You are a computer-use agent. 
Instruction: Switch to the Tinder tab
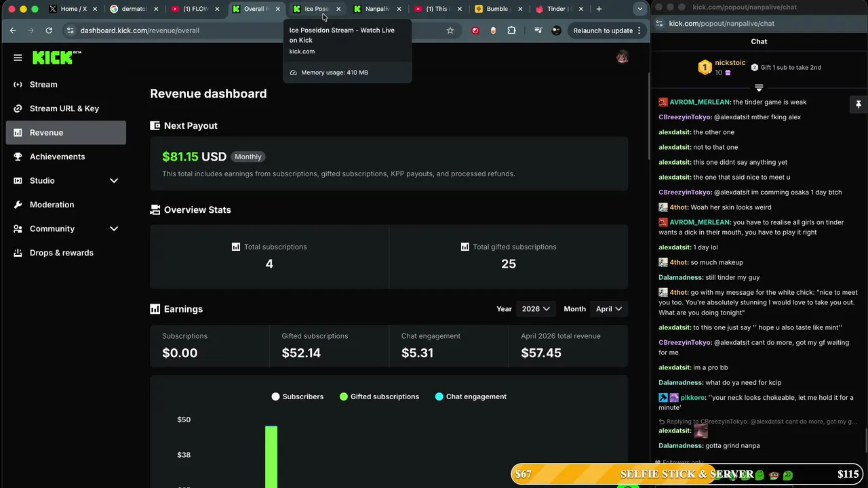click(558, 9)
